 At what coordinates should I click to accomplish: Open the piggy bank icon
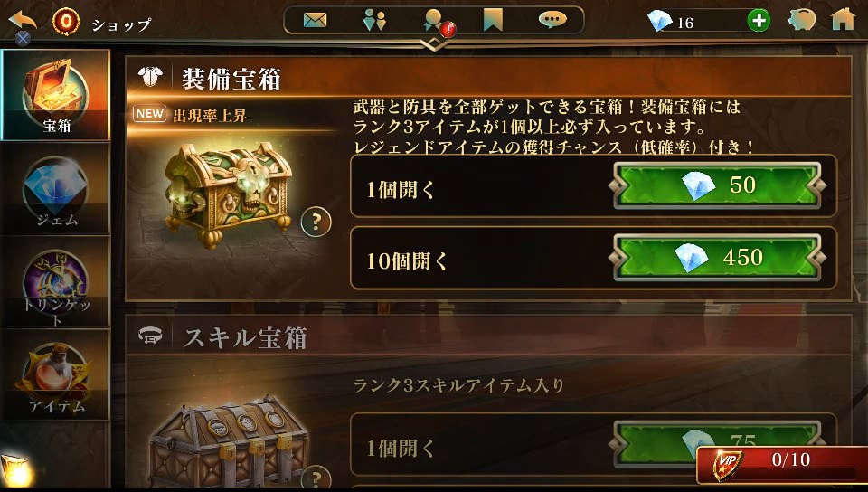point(802,21)
